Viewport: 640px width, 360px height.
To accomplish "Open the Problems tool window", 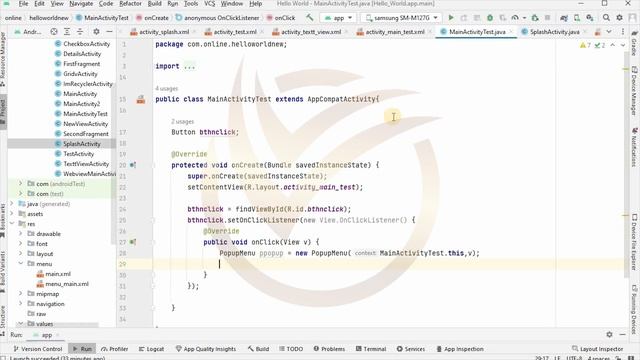I will tap(329, 349).
